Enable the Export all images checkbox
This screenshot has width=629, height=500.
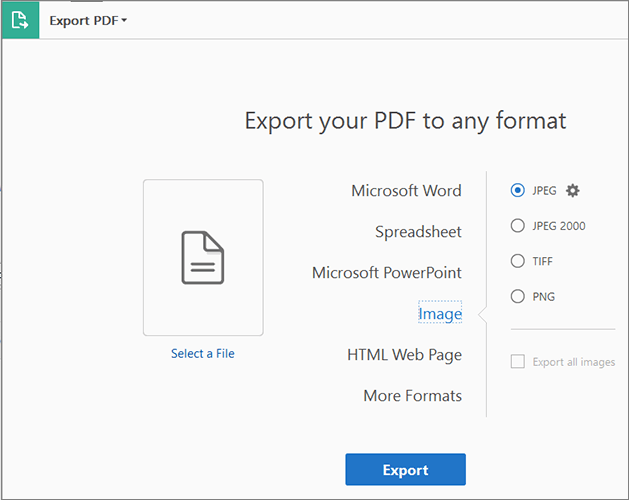click(x=518, y=362)
